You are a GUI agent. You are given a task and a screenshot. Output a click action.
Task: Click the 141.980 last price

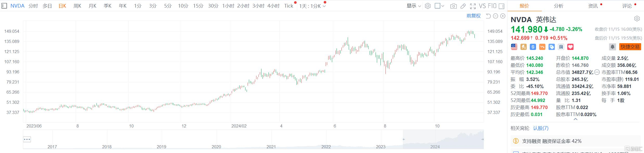(x=526, y=29)
